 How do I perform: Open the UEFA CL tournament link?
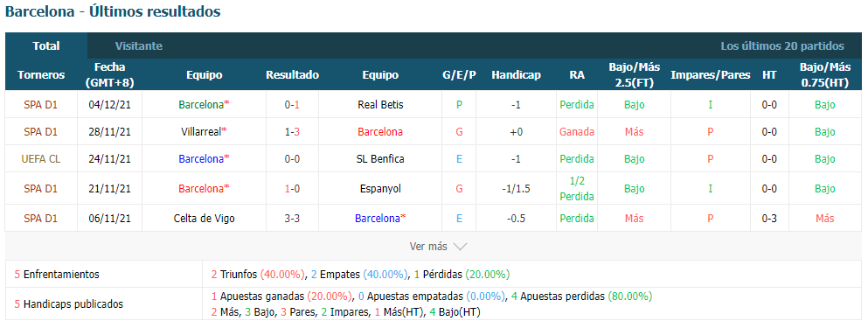point(41,159)
